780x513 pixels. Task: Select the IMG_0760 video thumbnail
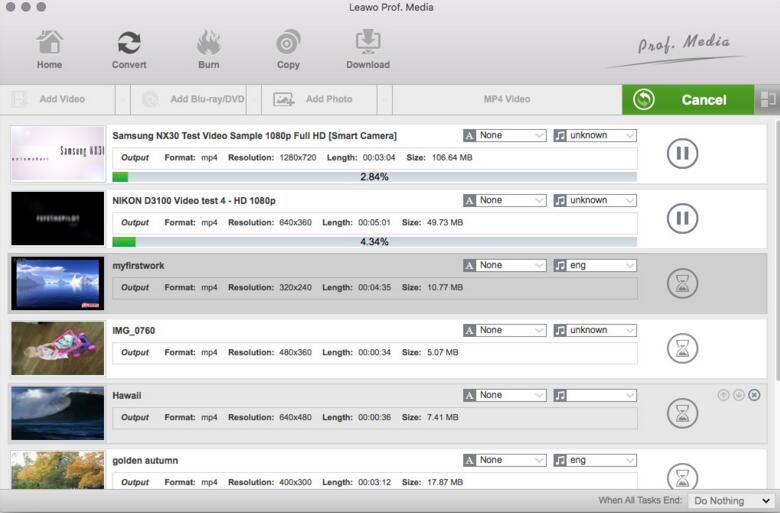[x=58, y=348]
